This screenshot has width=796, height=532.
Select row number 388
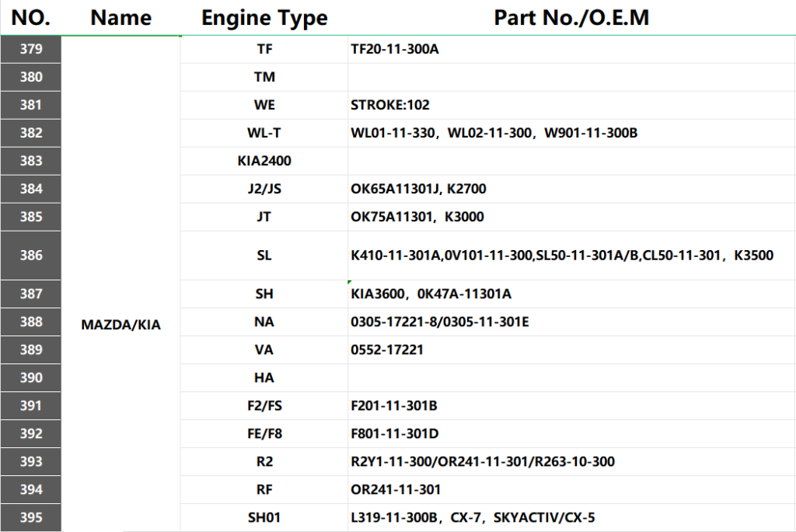point(30,322)
